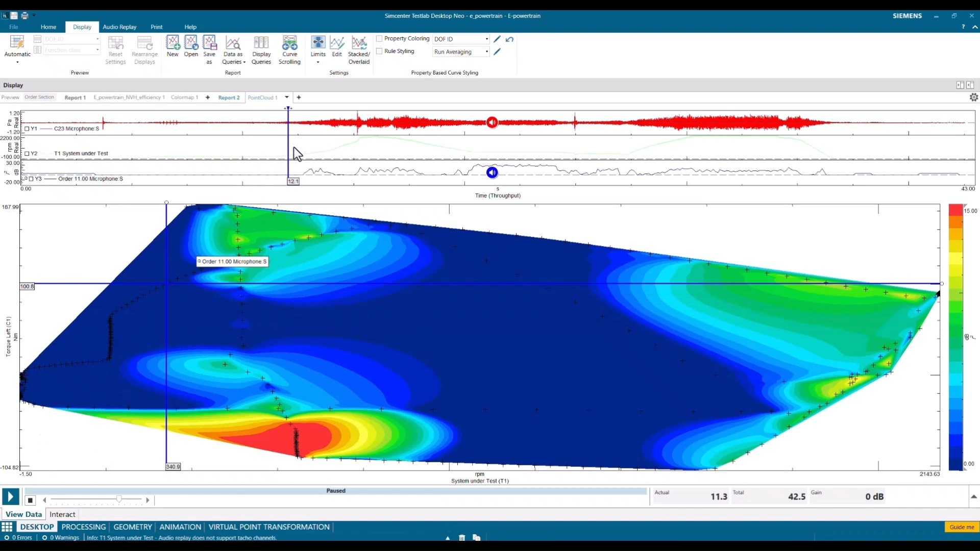Open the Colormap 1 display tab

pyautogui.click(x=184, y=97)
